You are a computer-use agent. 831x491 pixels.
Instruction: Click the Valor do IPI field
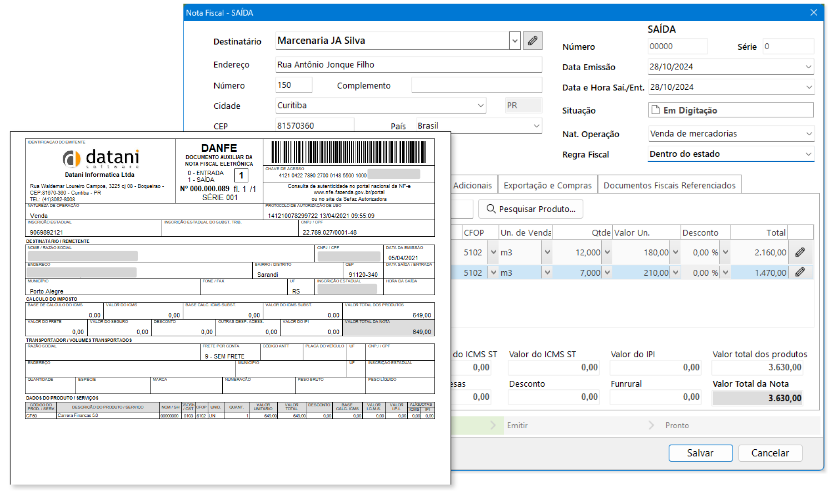coord(655,367)
